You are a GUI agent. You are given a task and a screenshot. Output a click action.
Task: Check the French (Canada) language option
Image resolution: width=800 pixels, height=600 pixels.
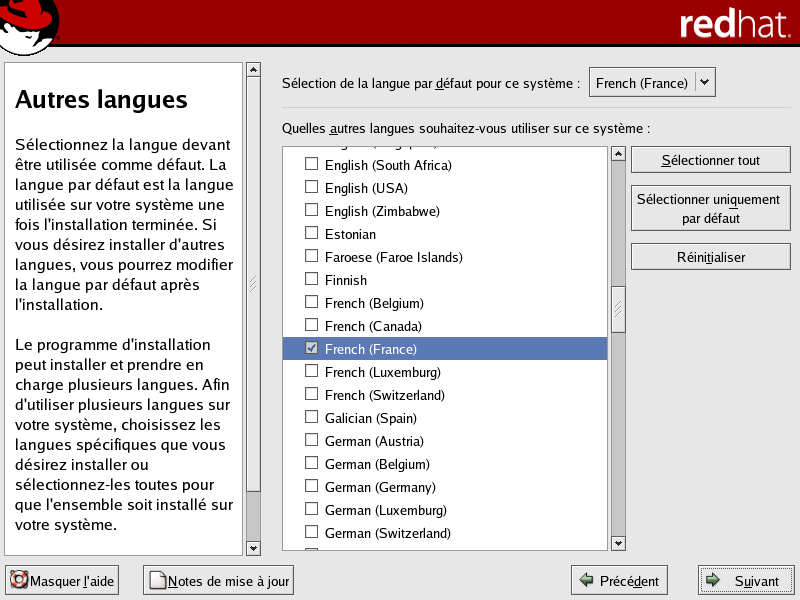tap(312, 326)
